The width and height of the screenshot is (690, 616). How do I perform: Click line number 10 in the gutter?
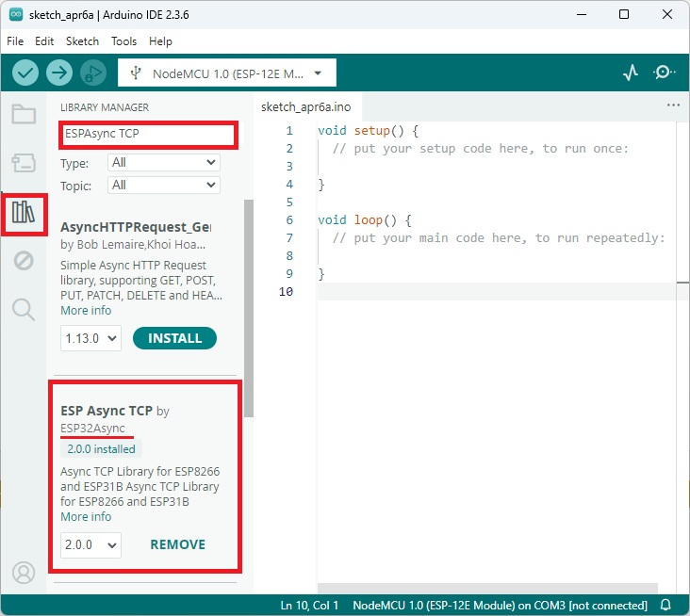(286, 291)
